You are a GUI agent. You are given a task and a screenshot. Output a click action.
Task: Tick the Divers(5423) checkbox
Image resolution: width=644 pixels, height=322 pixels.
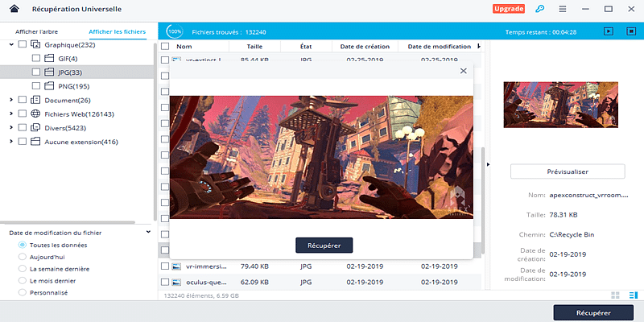pos(23,128)
